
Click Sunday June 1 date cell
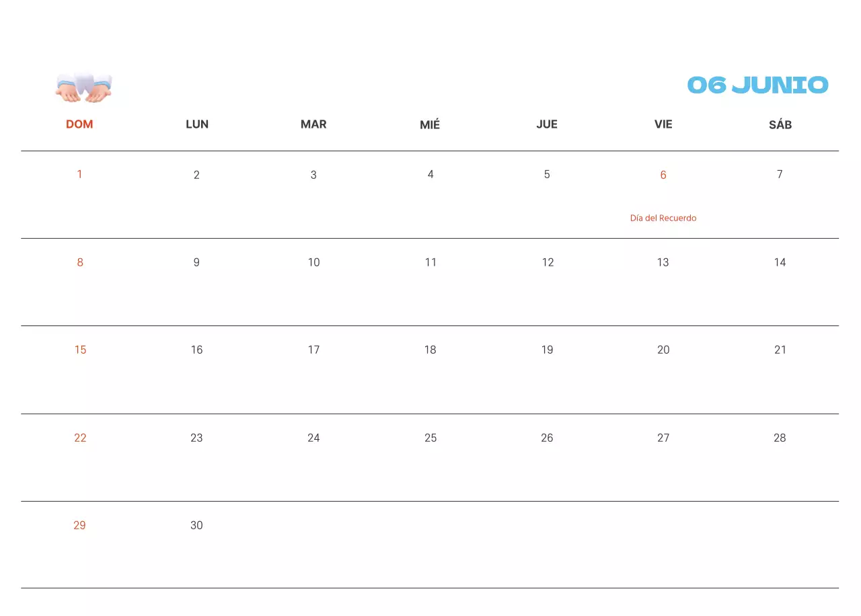click(79, 174)
